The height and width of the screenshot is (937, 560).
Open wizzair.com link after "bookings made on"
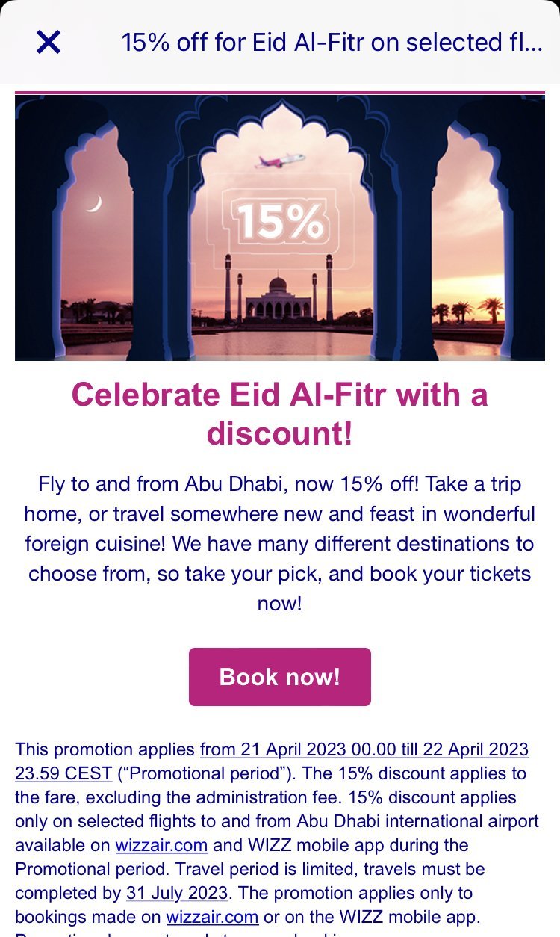tap(212, 917)
